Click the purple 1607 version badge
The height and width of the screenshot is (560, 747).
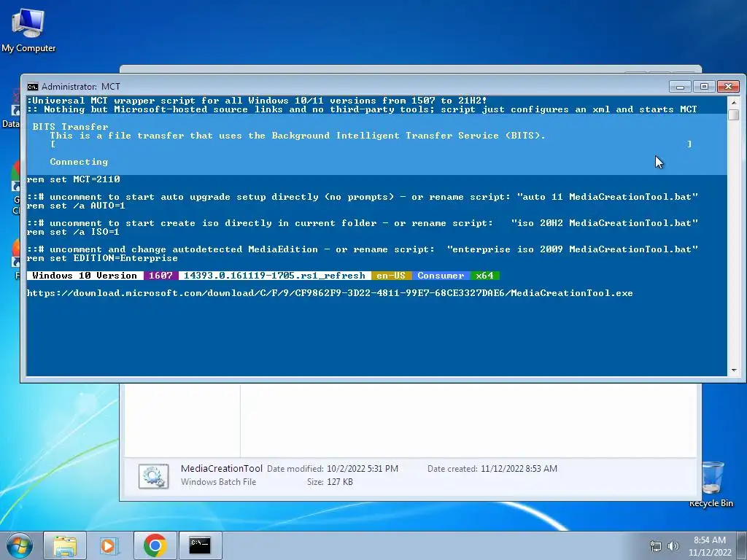pyautogui.click(x=160, y=276)
